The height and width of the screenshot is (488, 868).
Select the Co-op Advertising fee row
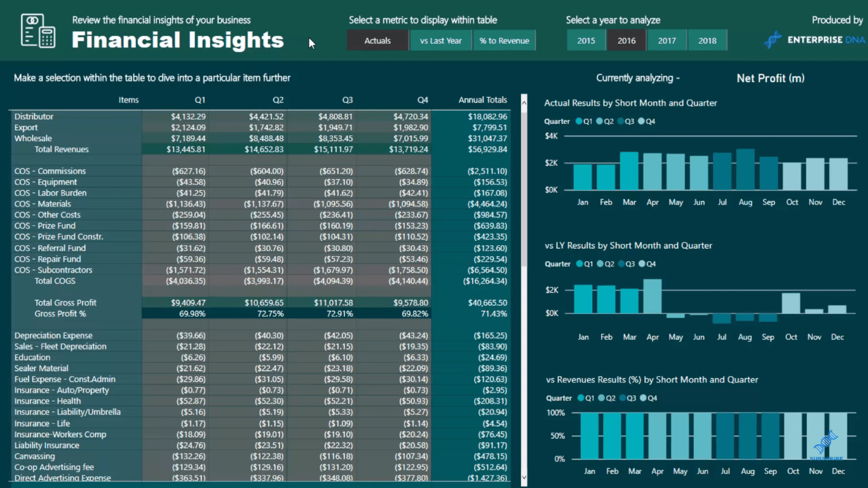pos(261,468)
